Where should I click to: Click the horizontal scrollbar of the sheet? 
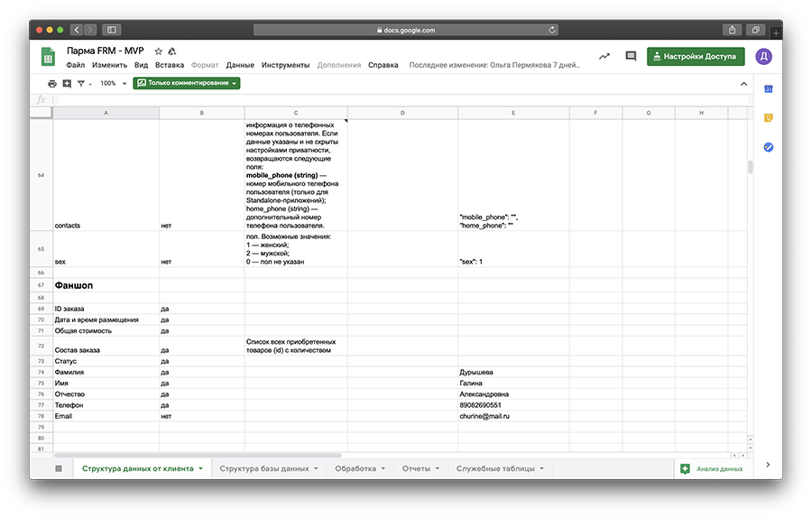[198, 456]
